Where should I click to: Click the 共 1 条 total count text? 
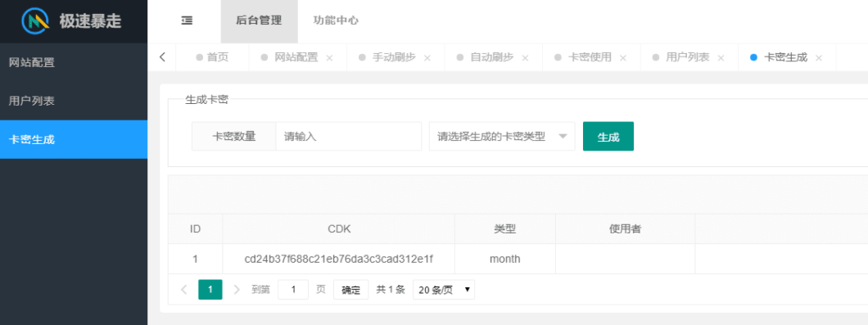tap(391, 290)
